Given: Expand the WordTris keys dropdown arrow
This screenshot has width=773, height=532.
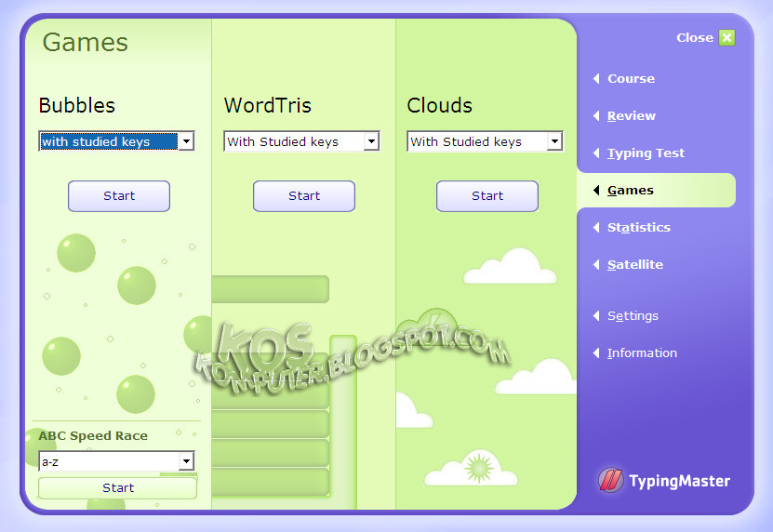Looking at the screenshot, I should click(x=371, y=141).
